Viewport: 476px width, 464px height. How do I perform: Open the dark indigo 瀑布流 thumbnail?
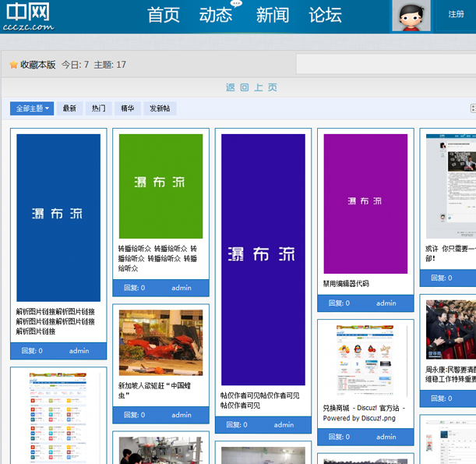[263, 260]
